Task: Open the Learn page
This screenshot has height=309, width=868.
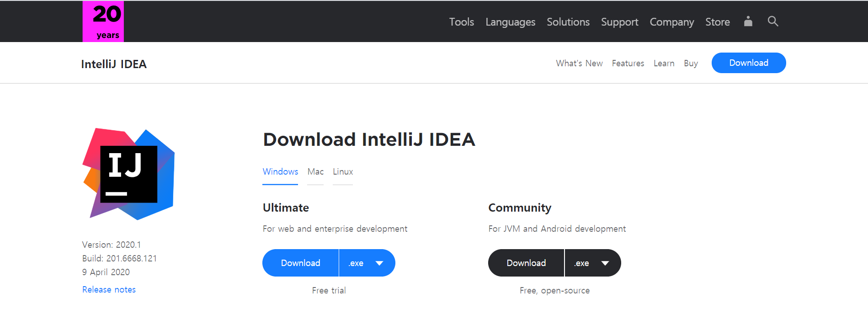Action: (664, 63)
